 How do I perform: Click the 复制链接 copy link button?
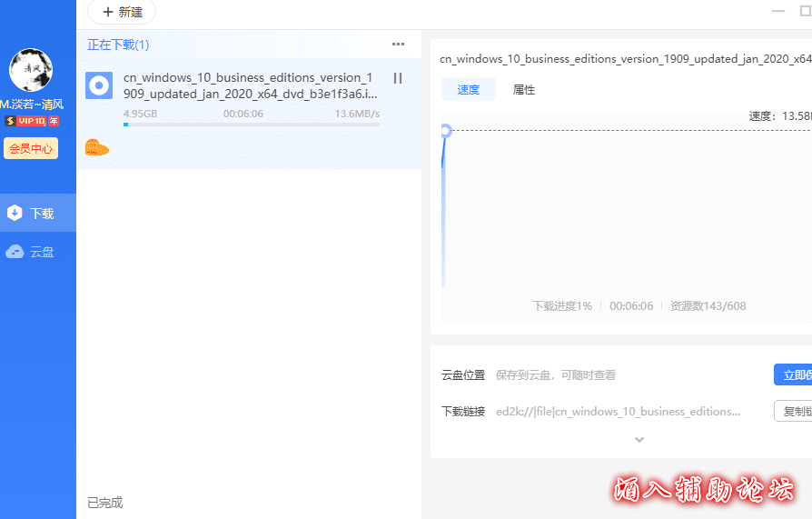[x=793, y=412]
